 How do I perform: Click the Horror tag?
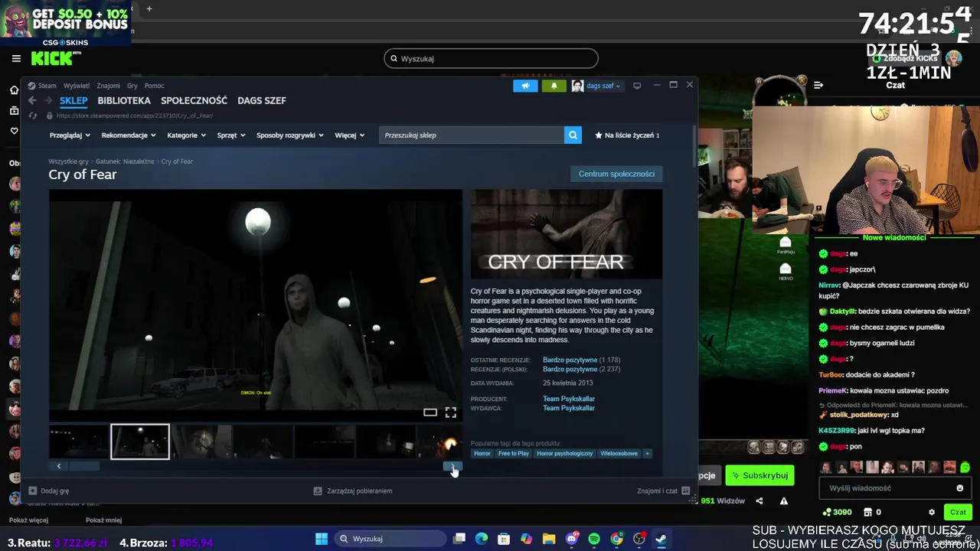click(482, 454)
